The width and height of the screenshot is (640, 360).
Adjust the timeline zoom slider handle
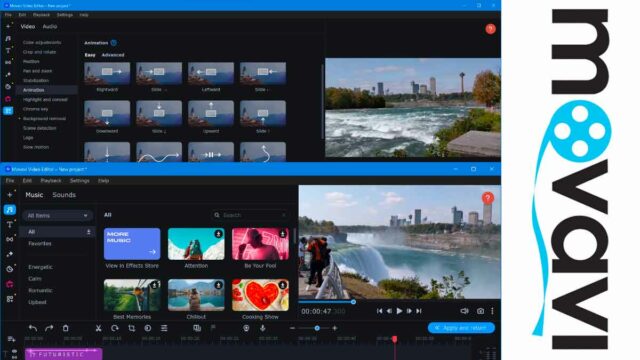(317, 328)
